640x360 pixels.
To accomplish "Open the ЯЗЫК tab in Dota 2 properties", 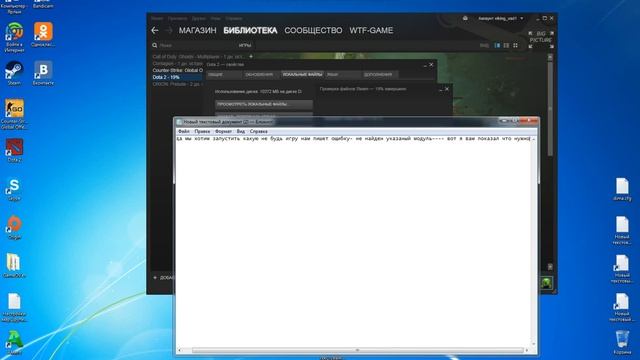I will coord(343,75).
